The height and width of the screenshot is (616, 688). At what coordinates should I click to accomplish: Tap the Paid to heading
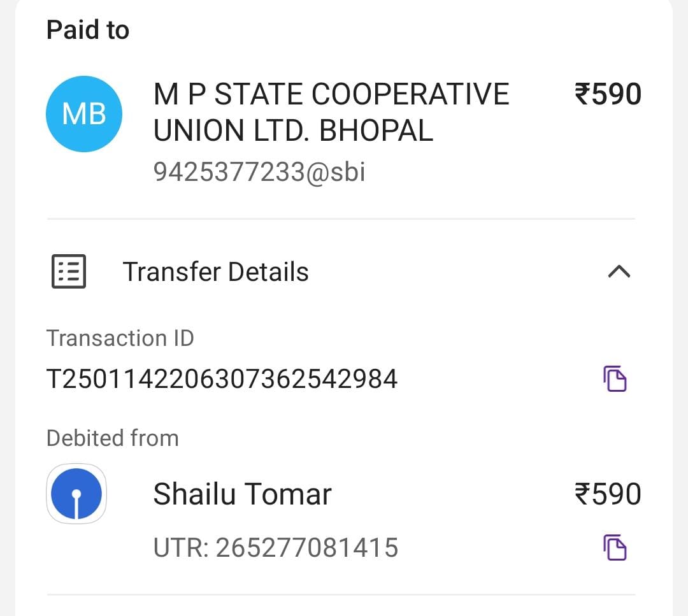tap(88, 30)
